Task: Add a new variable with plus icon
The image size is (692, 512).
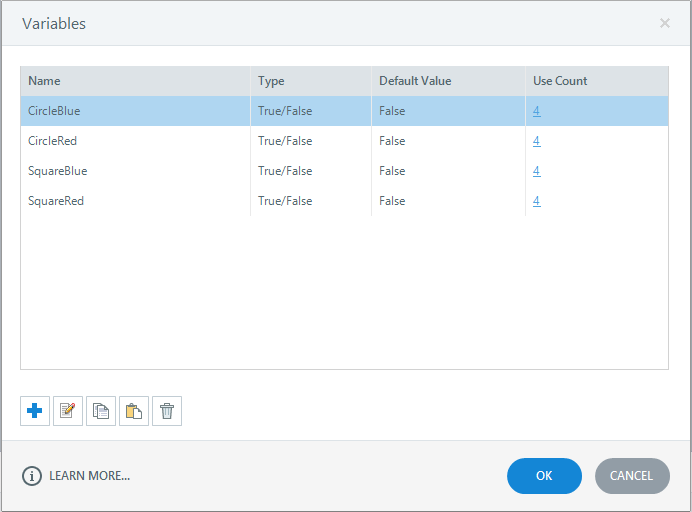Action: pos(35,411)
